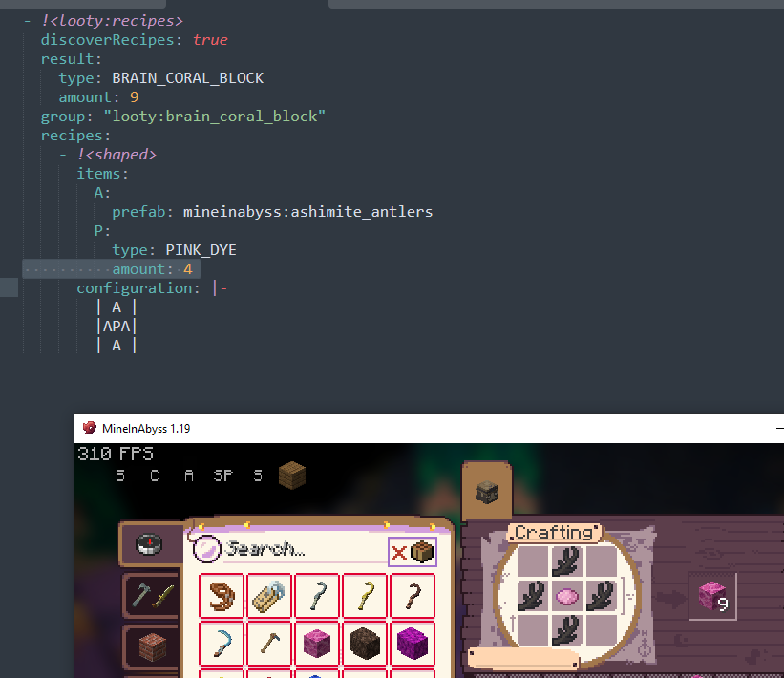Screen dimensions: 784x678
Task: Click the pink dye in the crafting grid center
Action: (x=565, y=597)
